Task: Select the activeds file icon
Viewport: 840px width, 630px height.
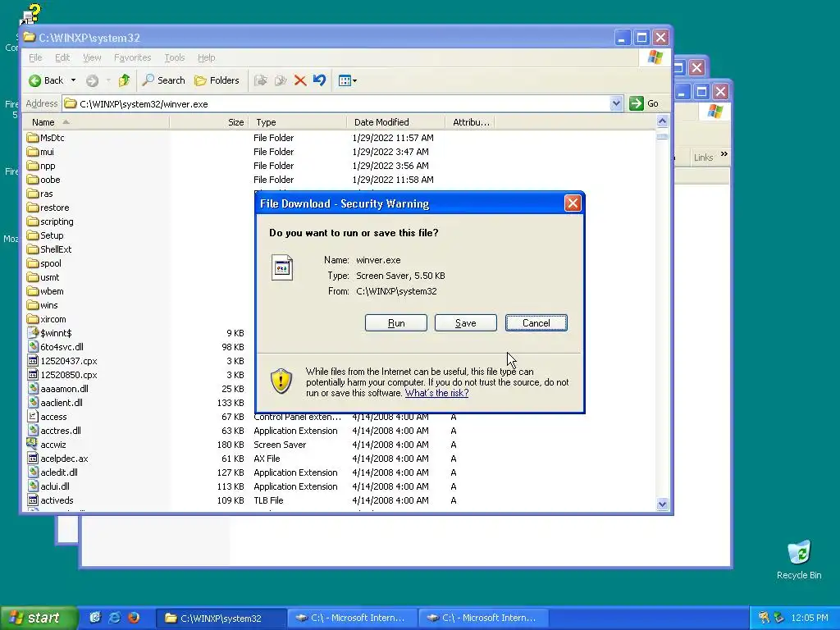Action: (33, 500)
